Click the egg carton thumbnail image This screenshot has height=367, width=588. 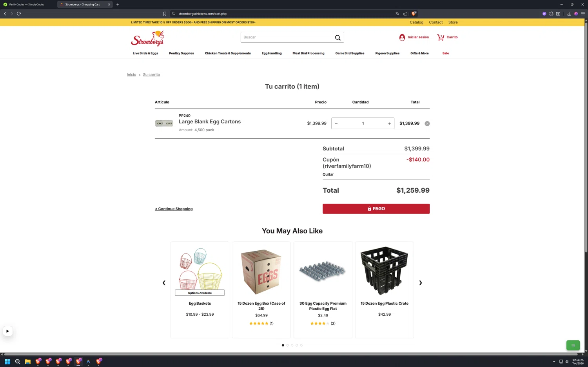tap(164, 123)
